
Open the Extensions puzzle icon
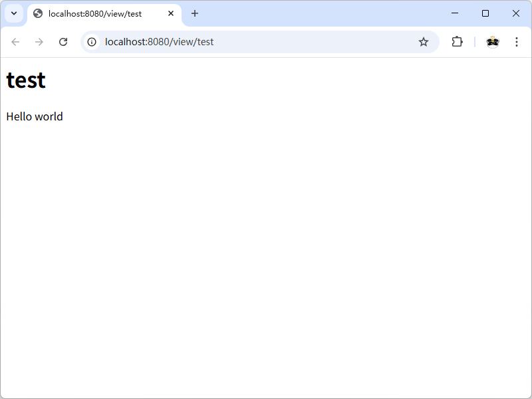[457, 42]
